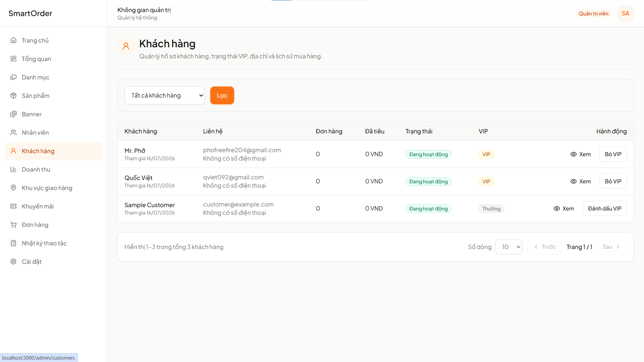Click the SmartOrder logo link
This screenshot has width=644, height=362.
30,13
